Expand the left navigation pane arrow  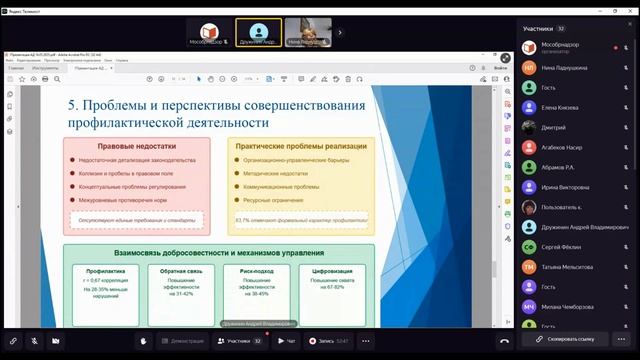[18, 207]
